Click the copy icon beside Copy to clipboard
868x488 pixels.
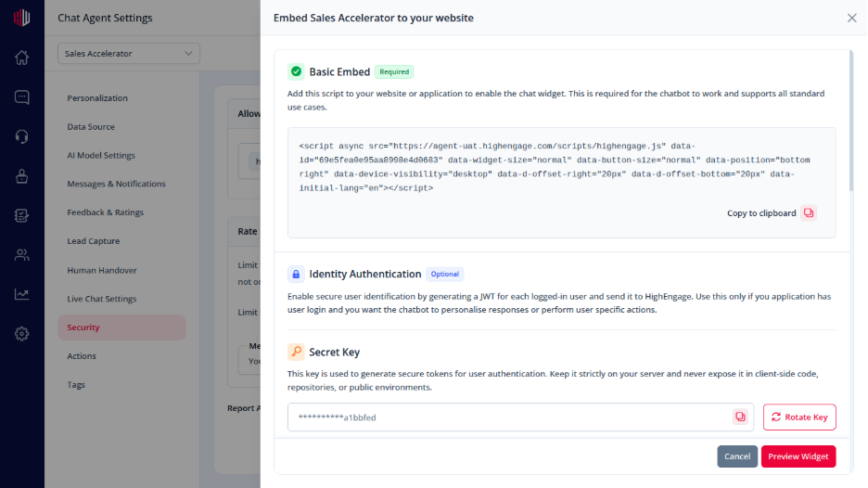[x=809, y=212]
